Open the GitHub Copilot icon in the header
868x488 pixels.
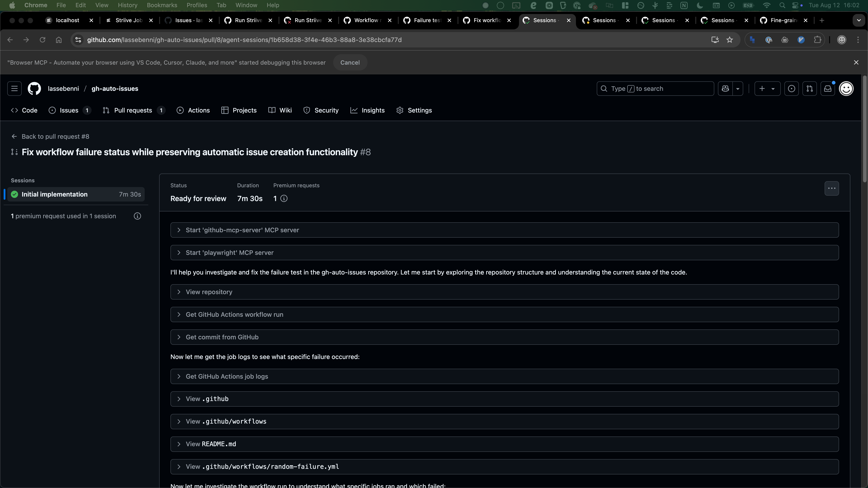[x=725, y=89]
